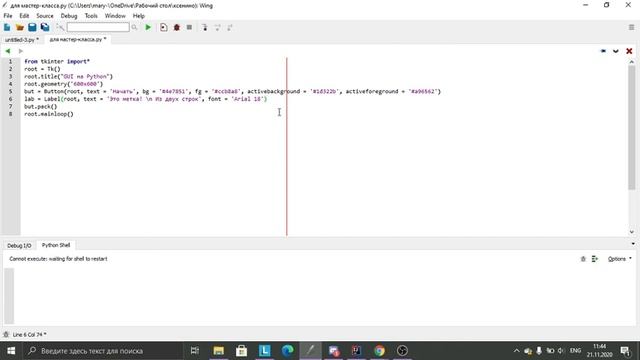Switch to Python Shell tab
The width and height of the screenshot is (640, 360).
[56, 245]
